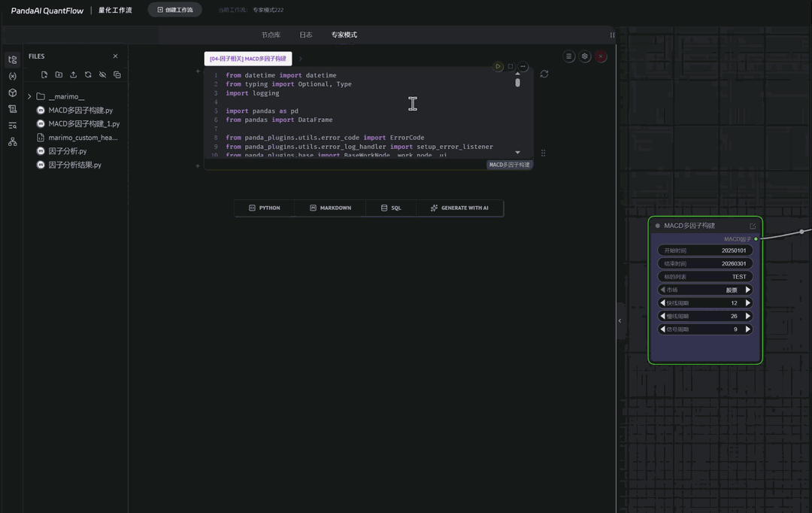Edit the 开始时间 field value 20250101
The image size is (812, 513).
[704, 250]
